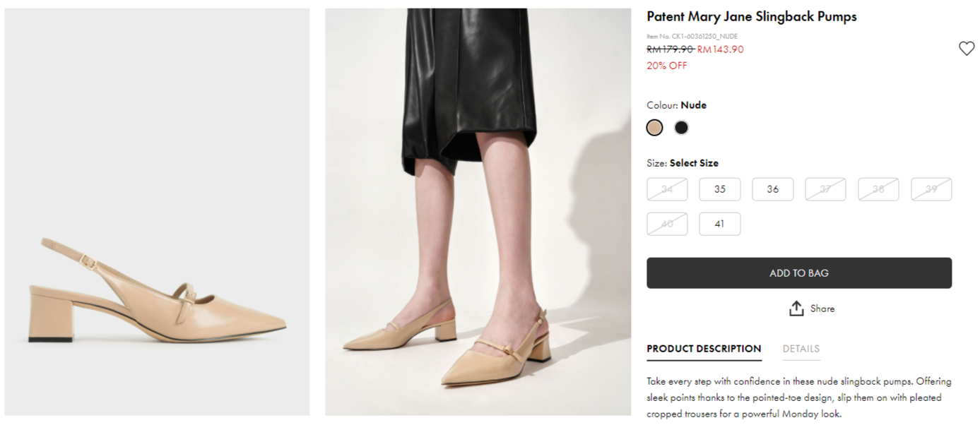Choose the black colour swatch
The width and height of the screenshot is (980, 425).
pyautogui.click(x=681, y=128)
